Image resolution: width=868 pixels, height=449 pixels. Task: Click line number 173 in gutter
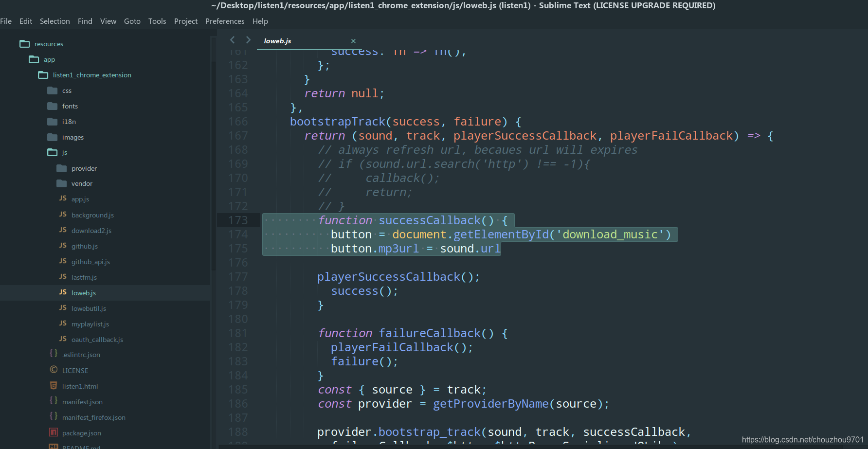coord(238,220)
